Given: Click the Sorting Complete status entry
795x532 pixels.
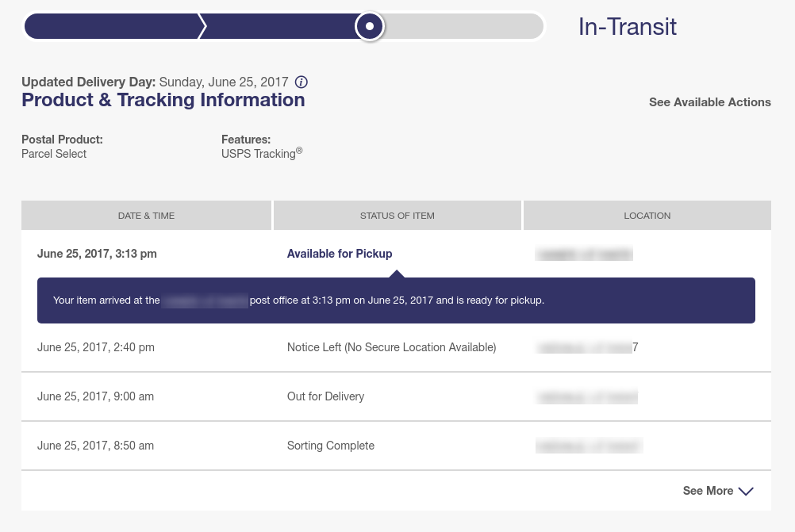Looking at the screenshot, I should (330, 446).
